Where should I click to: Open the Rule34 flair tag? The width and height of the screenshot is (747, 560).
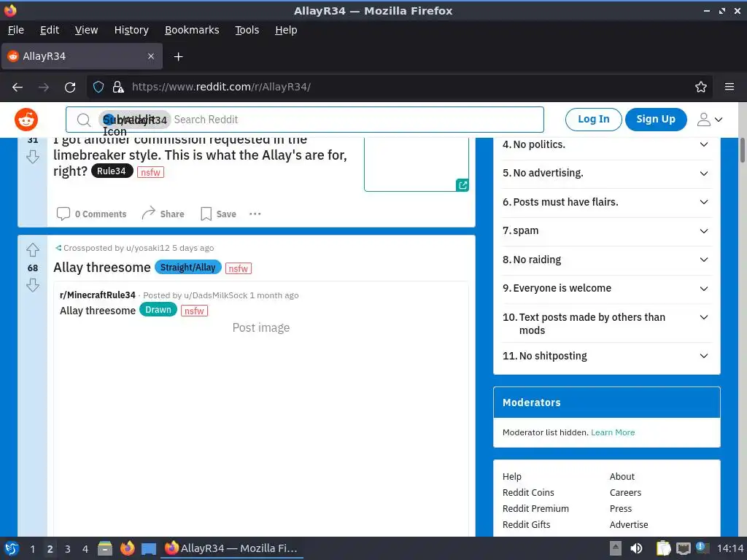[112, 171]
